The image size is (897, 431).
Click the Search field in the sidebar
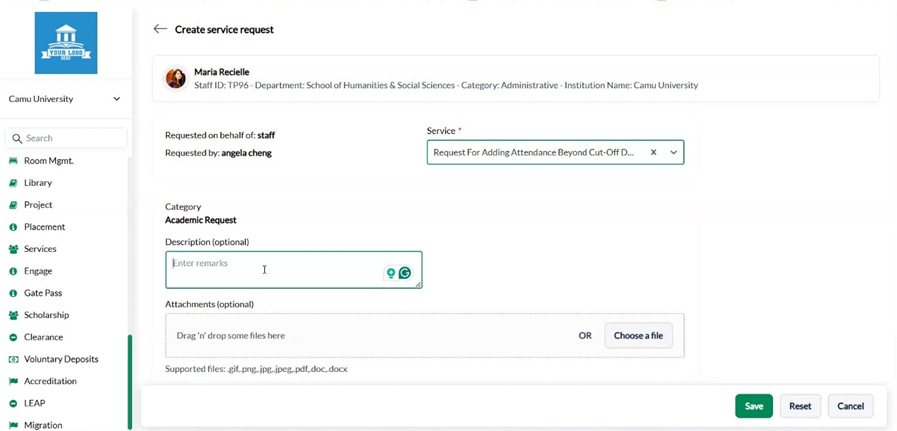[70, 138]
